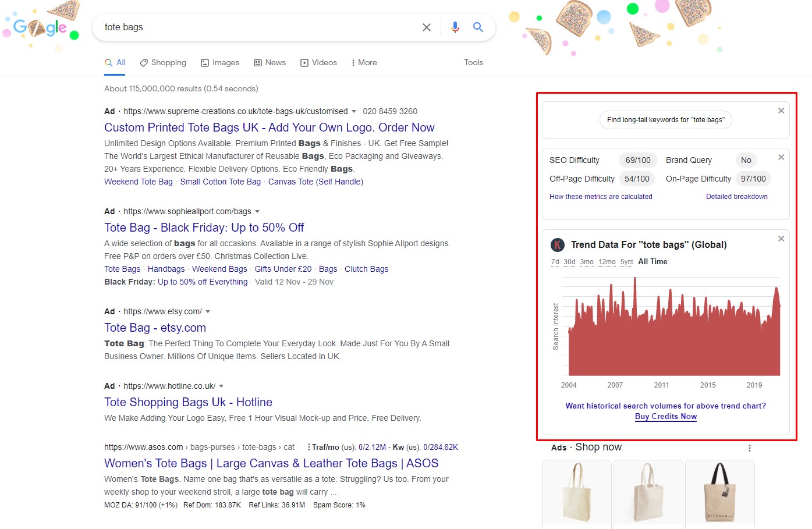Screen dimensions: 812x529
Task: Click the Gifts Under £20 sitelink
Action: tap(283, 269)
